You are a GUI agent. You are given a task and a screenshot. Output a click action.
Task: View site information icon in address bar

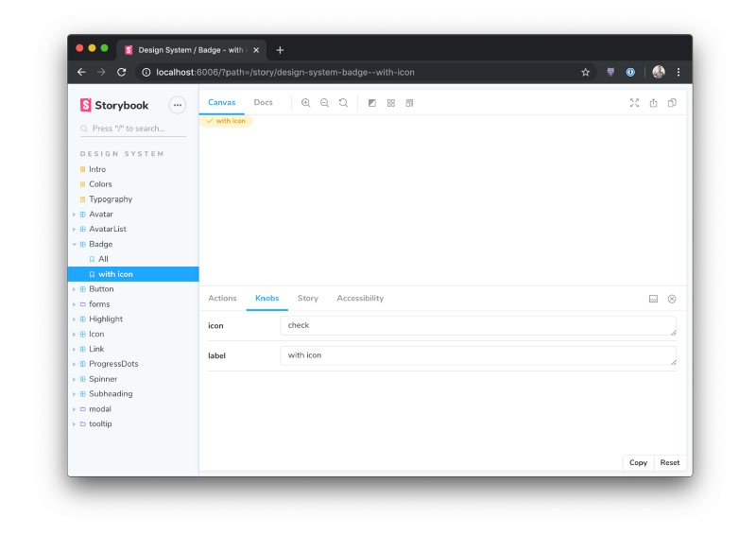(x=146, y=73)
